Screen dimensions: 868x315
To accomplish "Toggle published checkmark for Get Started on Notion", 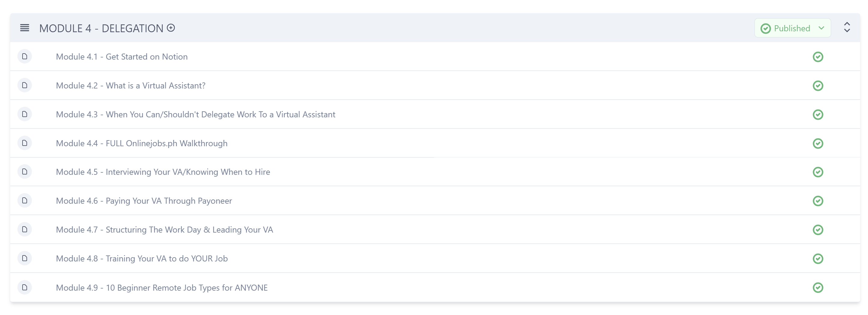I will (x=818, y=57).
